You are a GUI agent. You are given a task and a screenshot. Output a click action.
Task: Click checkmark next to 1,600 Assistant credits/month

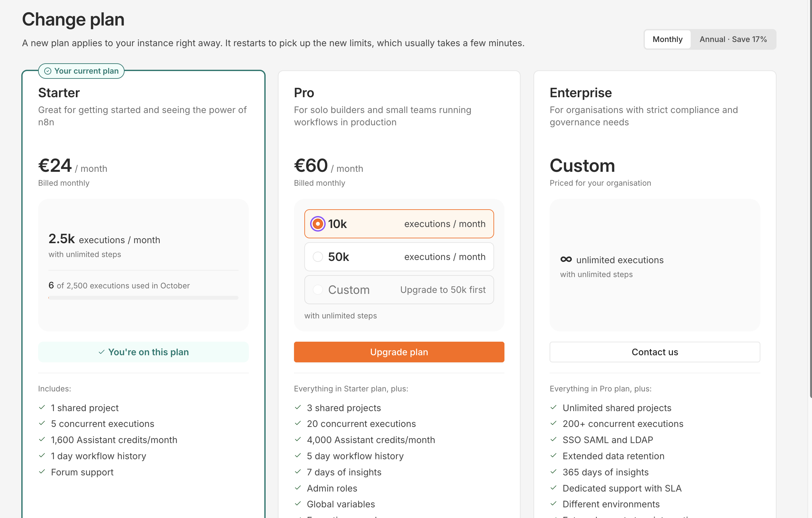coord(42,440)
